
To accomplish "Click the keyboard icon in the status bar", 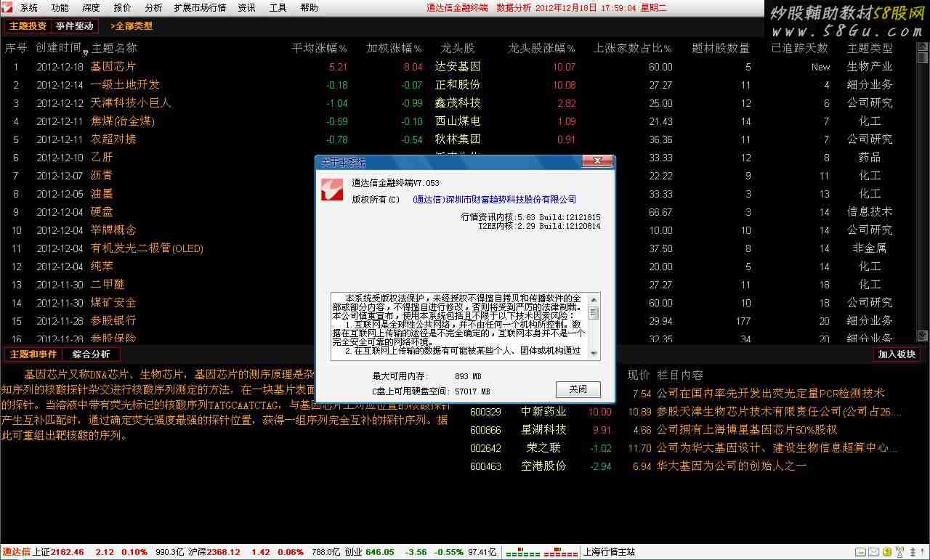I will tap(860, 552).
